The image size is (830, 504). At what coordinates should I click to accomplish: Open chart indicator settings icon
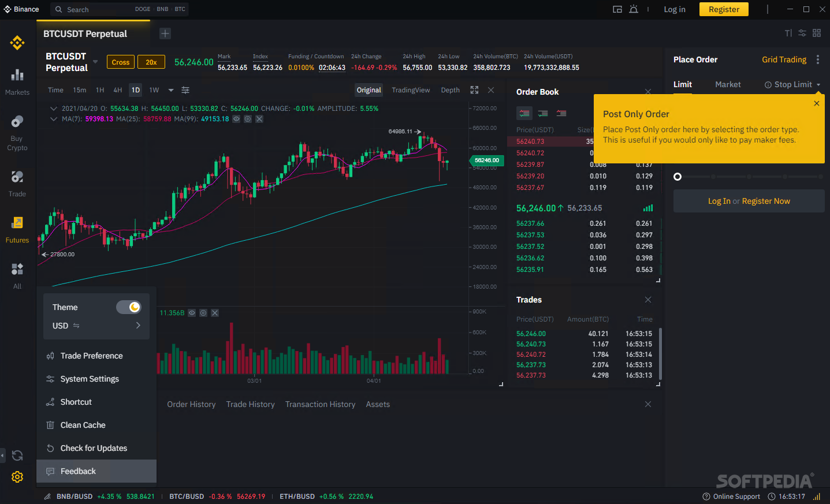(x=185, y=90)
